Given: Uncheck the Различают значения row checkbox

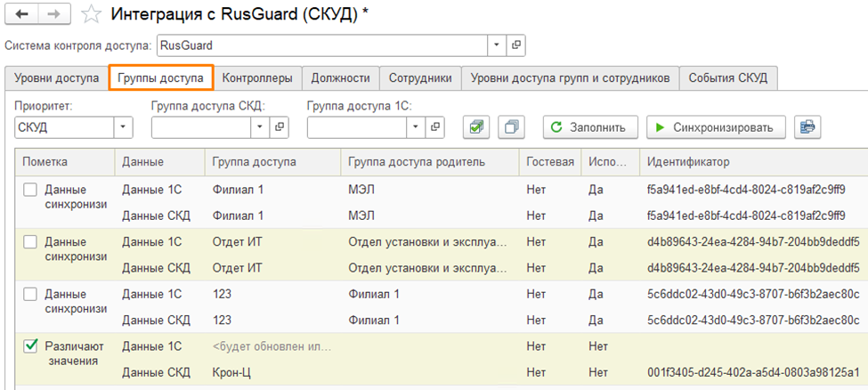Looking at the screenshot, I should pos(30,346).
